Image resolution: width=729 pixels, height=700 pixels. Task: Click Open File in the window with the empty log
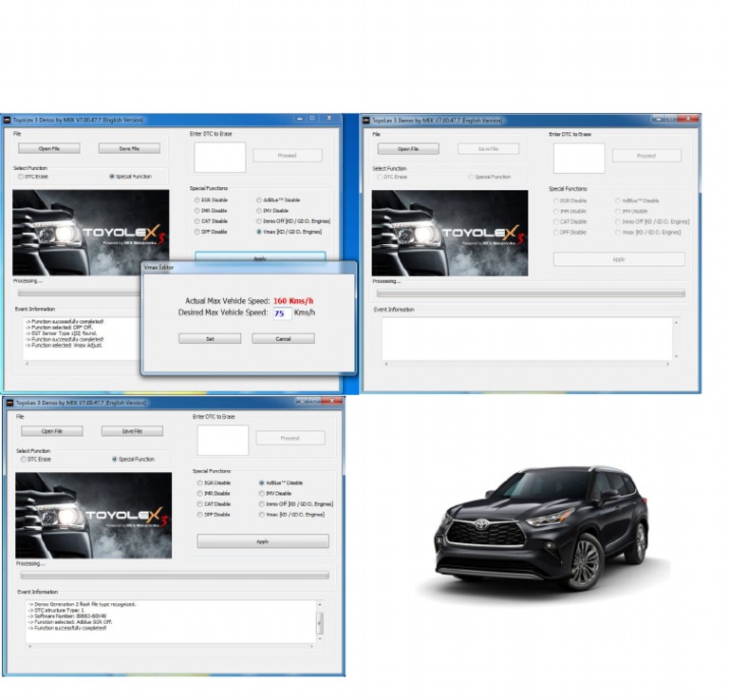pyautogui.click(x=408, y=149)
